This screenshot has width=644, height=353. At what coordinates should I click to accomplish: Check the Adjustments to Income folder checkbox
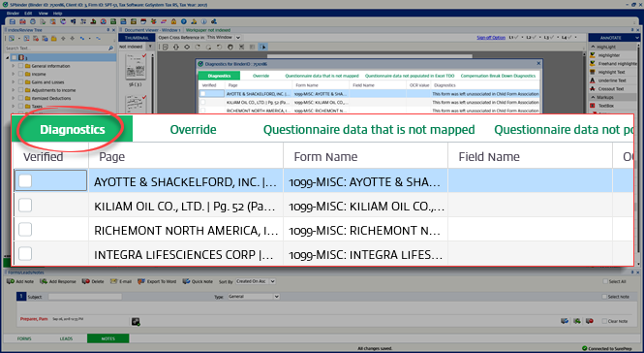tap(20, 90)
